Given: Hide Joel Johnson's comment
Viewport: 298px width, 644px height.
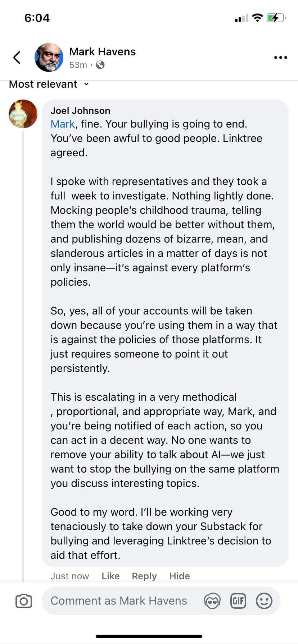Looking at the screenshot, I should [x=180, y=576].
